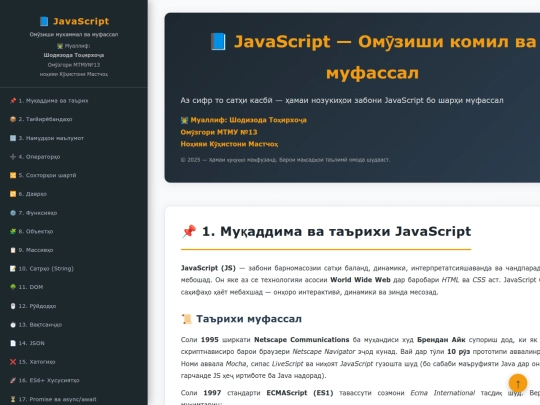Click the bold text ECMAScript (ES1)

coord(300,393)
